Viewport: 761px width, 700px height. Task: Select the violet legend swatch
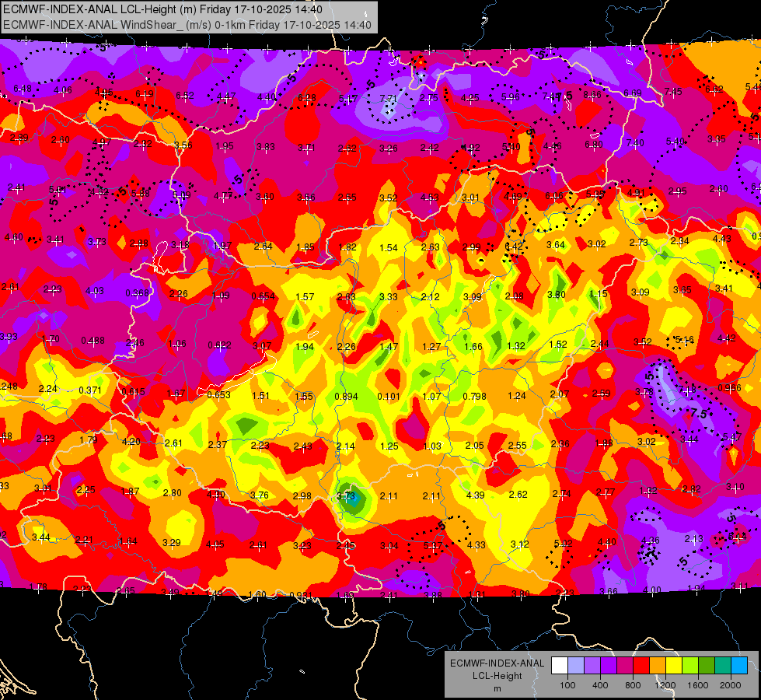tap(609, 666)
